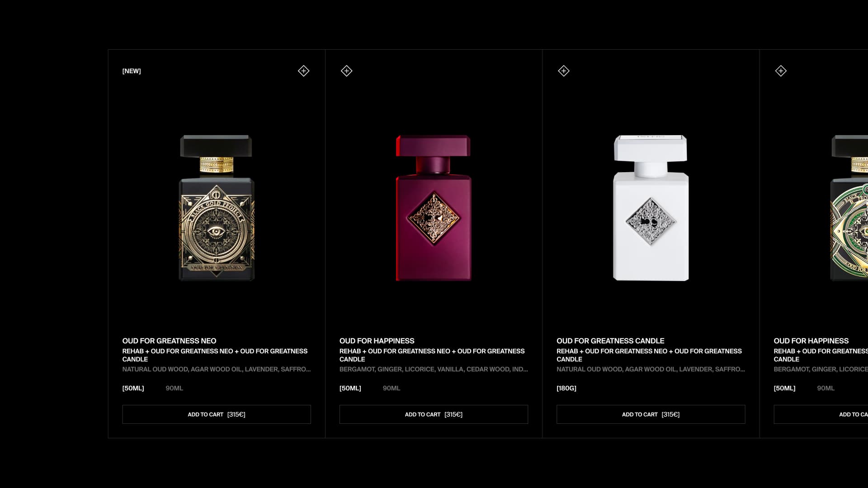Add Oud For Greatness Neo to cart

point(217,414)
